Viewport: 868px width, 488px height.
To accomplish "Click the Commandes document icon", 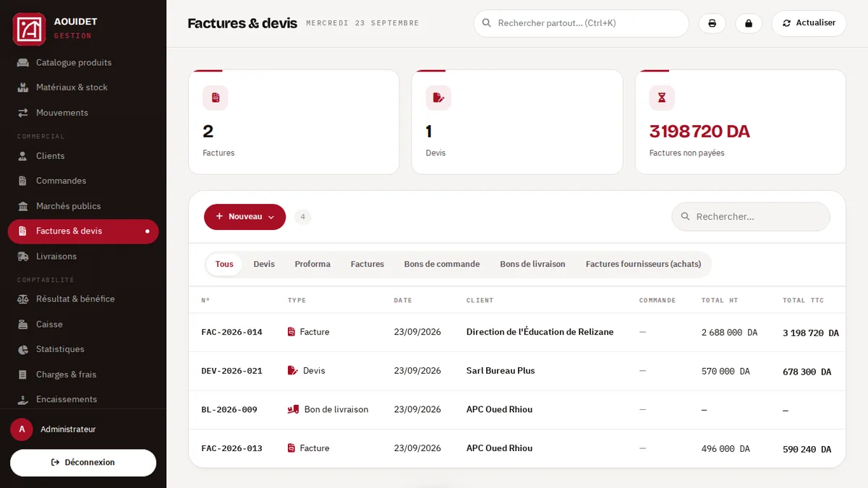I will (x=23, y=181).
